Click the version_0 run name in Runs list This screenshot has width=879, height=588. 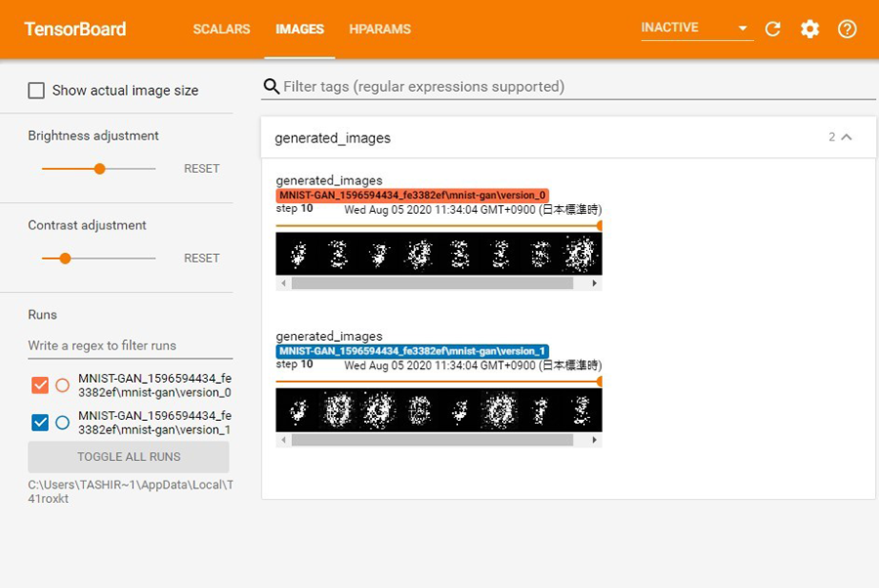pyautogui.click(x=154, y=385)
